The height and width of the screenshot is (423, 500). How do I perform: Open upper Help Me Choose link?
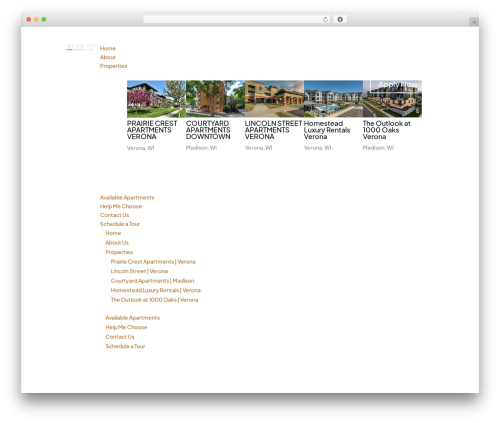[x=121, y=206]
